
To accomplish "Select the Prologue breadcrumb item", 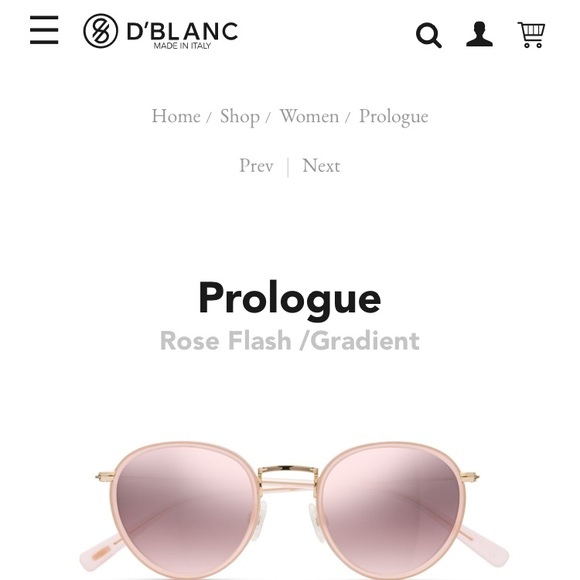I will pos(394,117).
